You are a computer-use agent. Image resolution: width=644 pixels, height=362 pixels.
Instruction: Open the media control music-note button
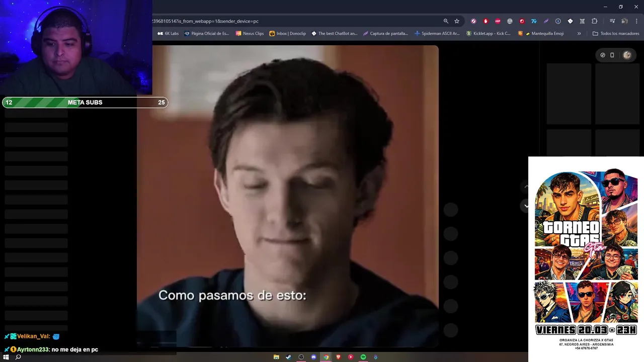612,21
